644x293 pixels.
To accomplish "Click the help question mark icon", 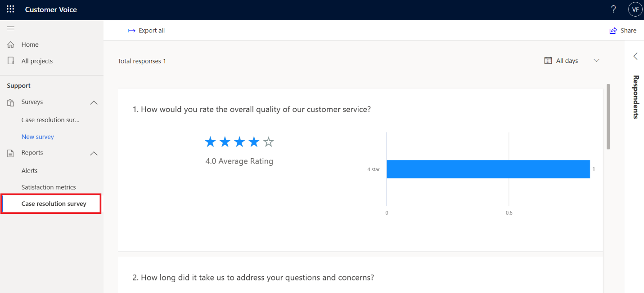I will tap(613, 9).
